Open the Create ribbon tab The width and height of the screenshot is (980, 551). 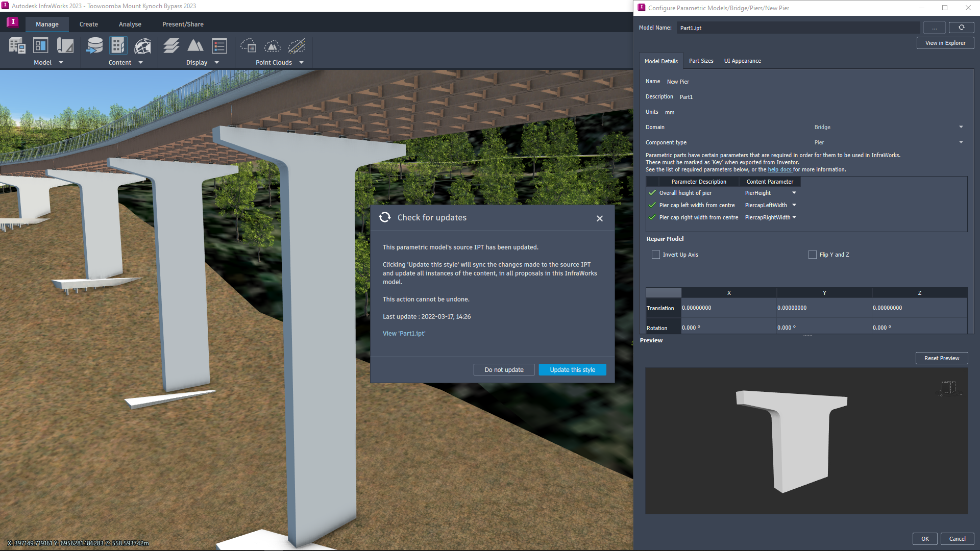pos(88,24)
